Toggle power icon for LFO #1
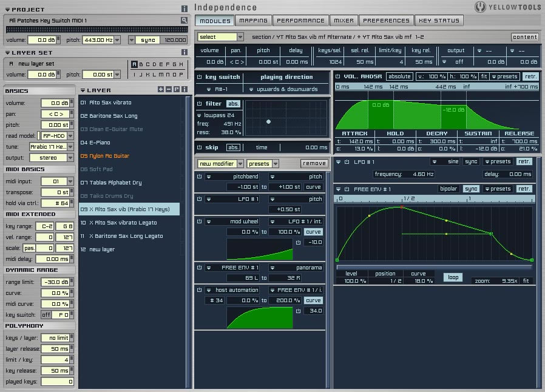This screenshot has height=392, width=545. (x=347, y=161)
